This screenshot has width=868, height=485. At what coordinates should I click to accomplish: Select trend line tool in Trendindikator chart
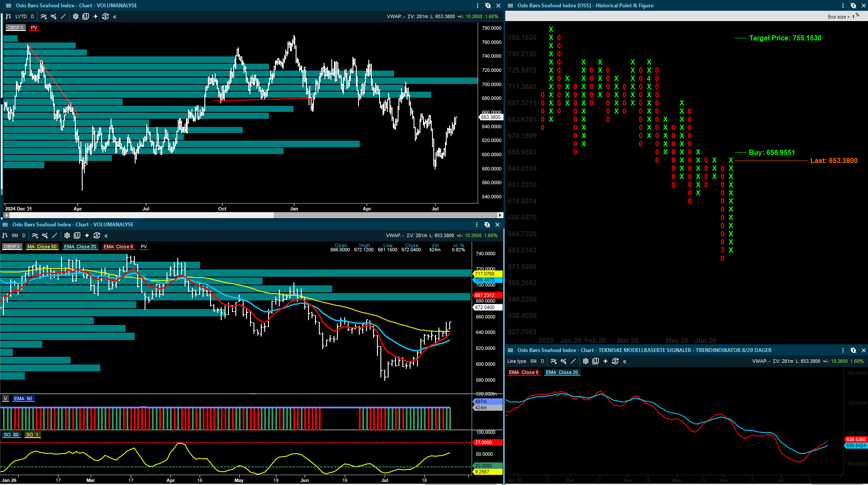pos(573,361)
